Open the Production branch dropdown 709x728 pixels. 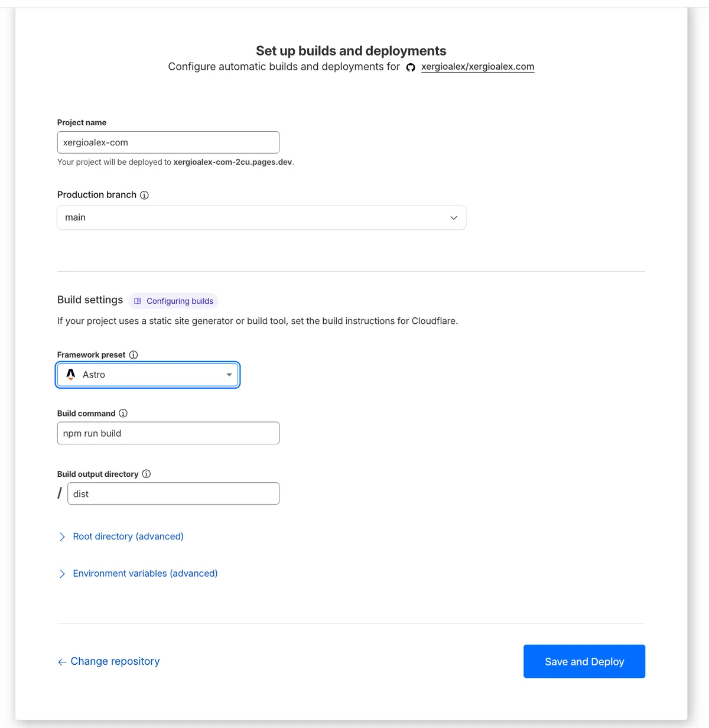click(x=453, y=217)
